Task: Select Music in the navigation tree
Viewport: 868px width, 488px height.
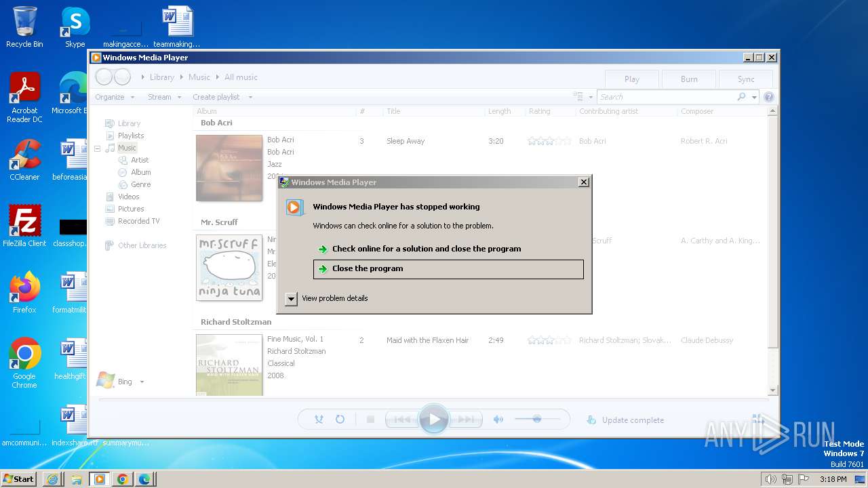Action: point(127,148)
